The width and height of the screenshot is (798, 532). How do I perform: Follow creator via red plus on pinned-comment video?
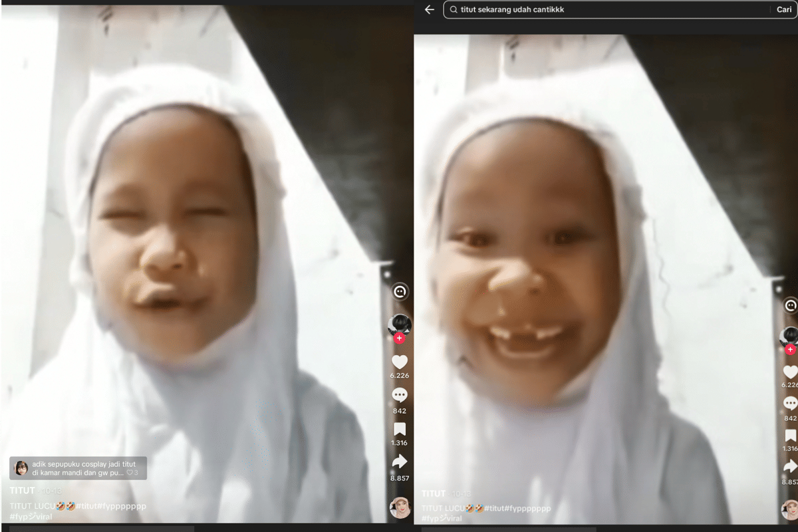point(399,338)
